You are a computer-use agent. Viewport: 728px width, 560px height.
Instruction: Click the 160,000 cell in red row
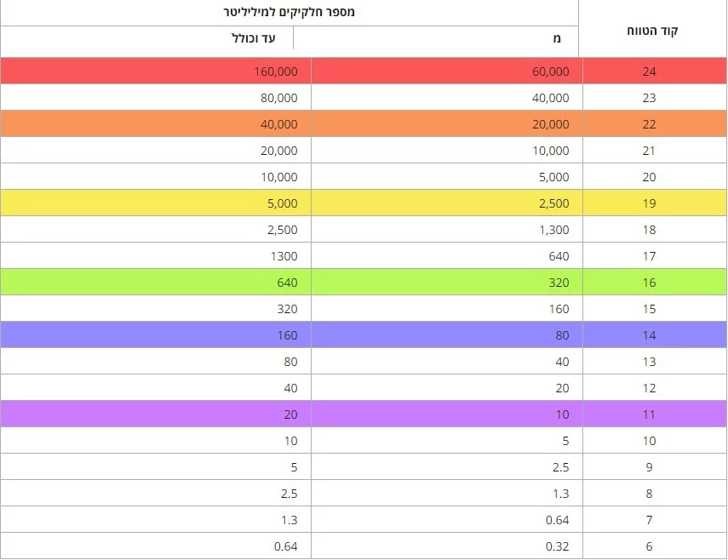click(156, 71)
